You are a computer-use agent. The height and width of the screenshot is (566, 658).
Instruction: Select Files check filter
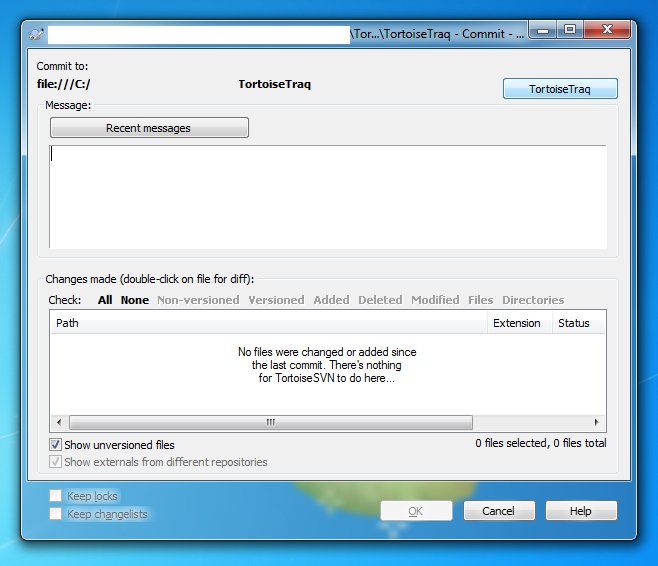480,300
